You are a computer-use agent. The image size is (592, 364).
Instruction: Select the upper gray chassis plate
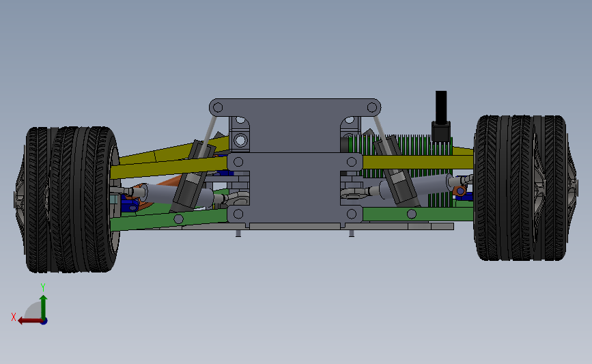coord(295,124)
